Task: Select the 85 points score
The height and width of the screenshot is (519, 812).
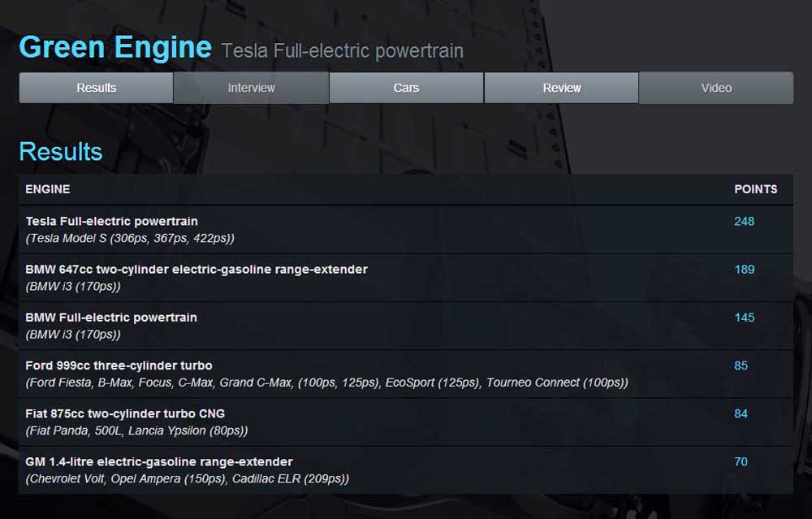Action: (741, 365)
